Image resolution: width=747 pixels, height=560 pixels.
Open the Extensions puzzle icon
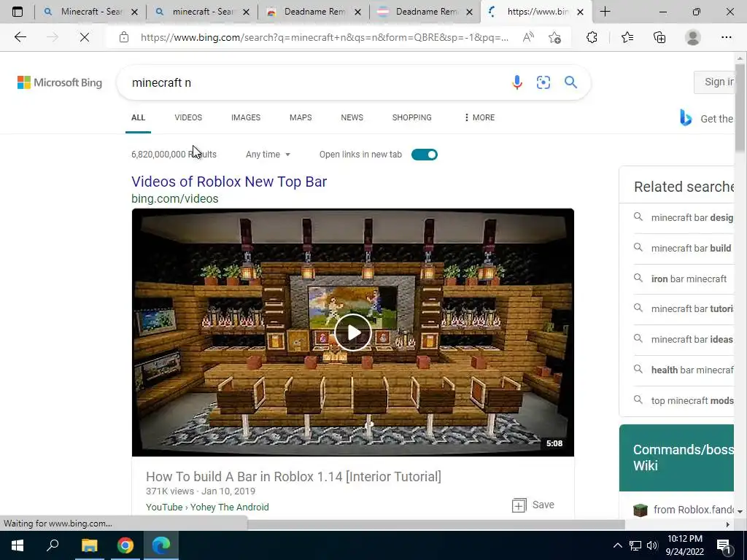(x=592, y=37)
